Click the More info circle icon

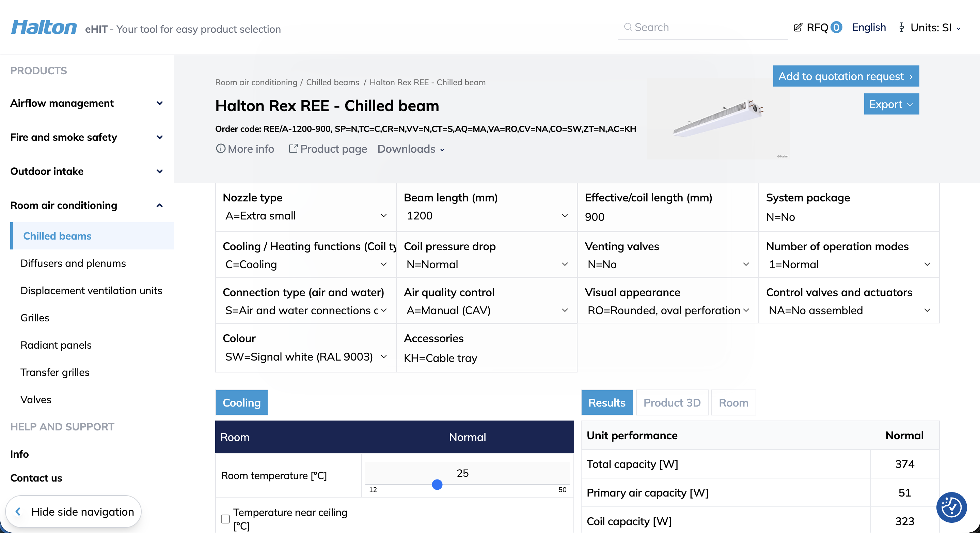click(x=221, y=149)
